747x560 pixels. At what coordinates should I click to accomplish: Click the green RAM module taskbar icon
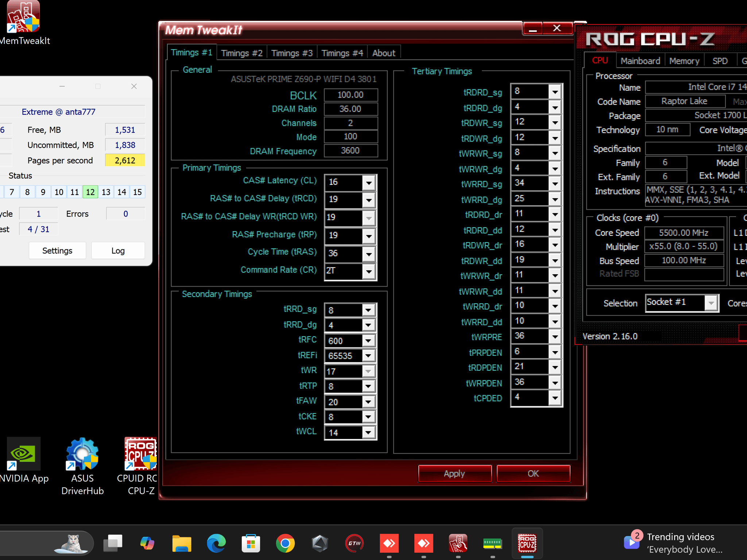coord(492,544)
